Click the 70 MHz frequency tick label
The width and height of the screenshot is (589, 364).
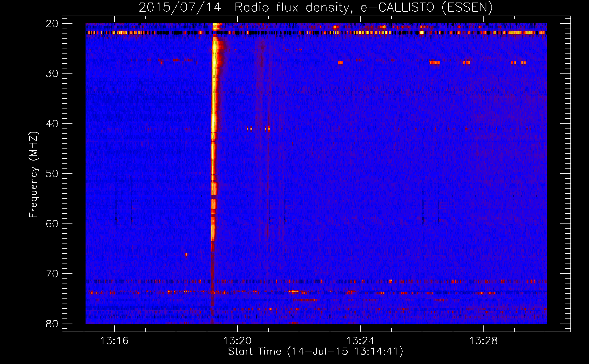coord(52,274)
